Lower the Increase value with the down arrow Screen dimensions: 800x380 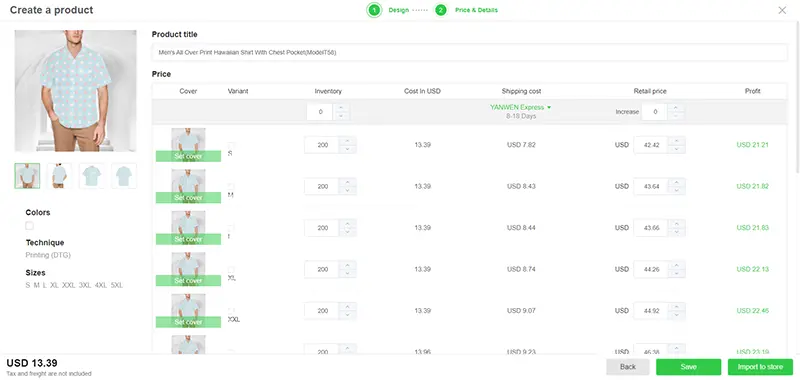[676, 116]
